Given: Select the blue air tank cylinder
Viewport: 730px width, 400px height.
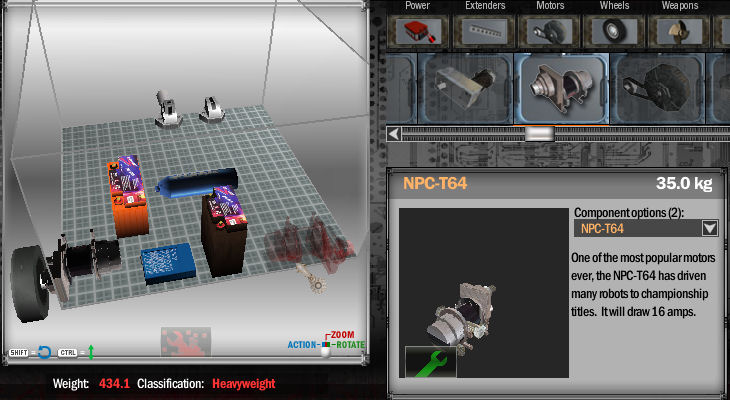Looking at the screenshot, I should (x=197, y=183).
